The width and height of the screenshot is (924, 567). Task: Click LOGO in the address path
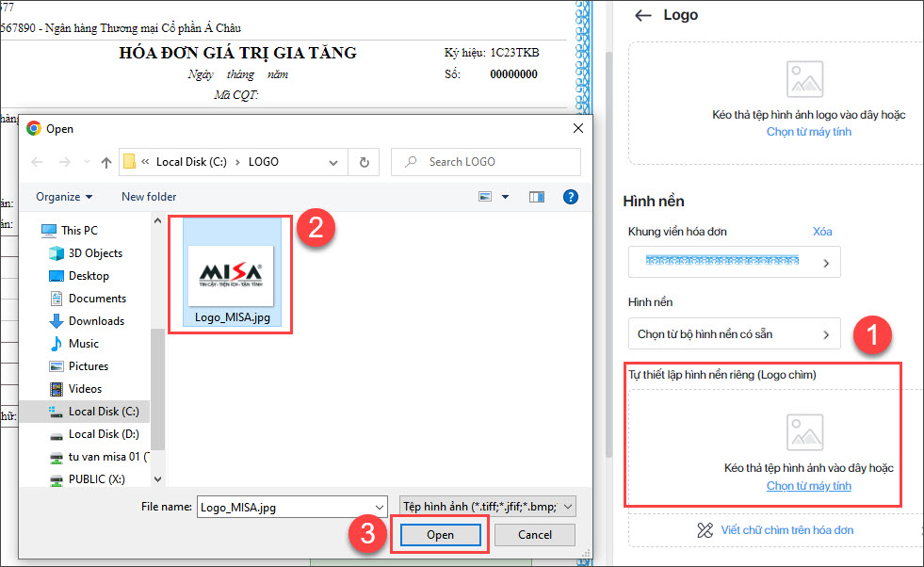[x=264, y=162]
